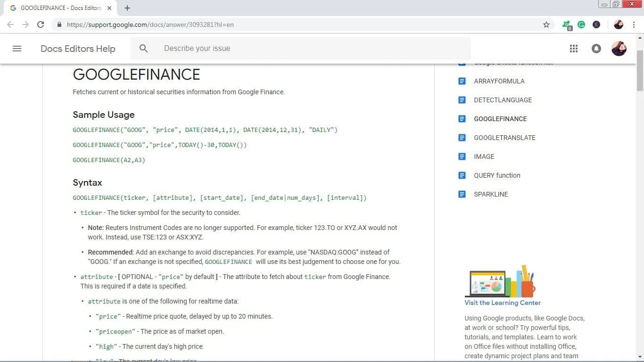Viewport: 644px width, 362px height.
Task: Open the hamburger main menu
Action: click(17, 49)
